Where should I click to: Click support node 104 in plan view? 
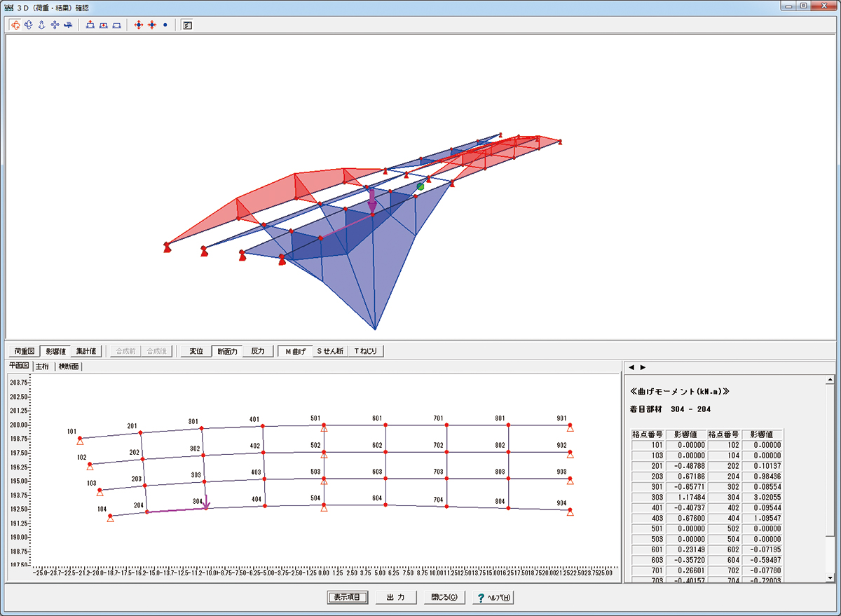pos(110,518)
